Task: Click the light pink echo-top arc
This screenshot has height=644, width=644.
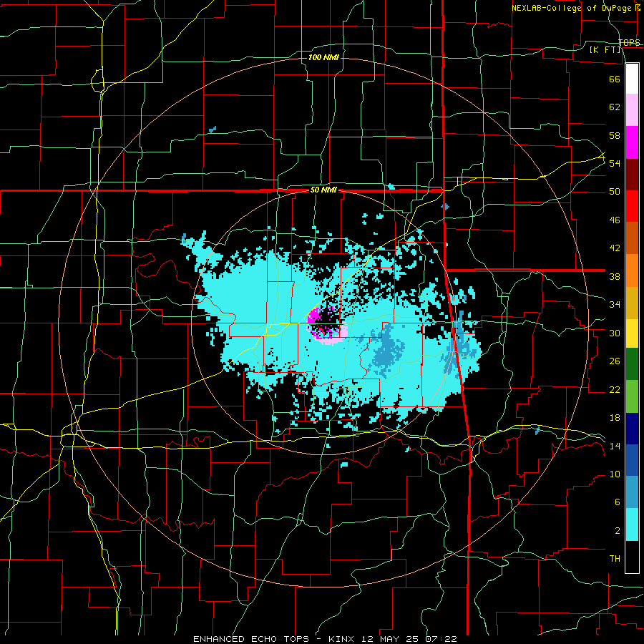Action: click(x=332, y=339)
